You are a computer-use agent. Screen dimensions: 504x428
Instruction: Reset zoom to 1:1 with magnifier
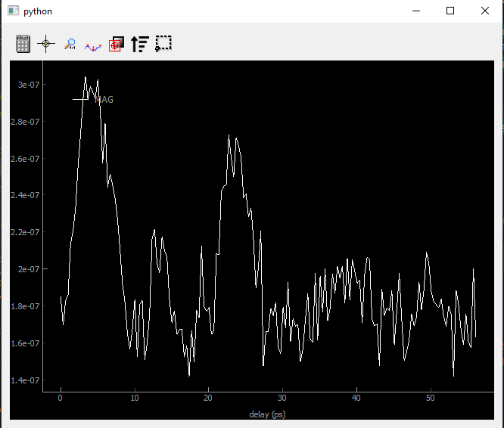(70, 44)
